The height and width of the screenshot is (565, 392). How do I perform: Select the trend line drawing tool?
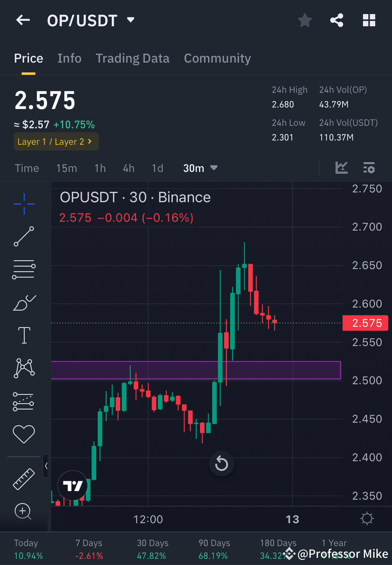tap(24, 237)
